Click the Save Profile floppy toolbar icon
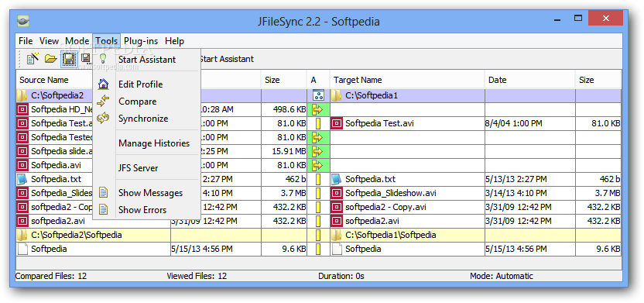The width and height of the screenshot is (644, 303). coord(69,59)
